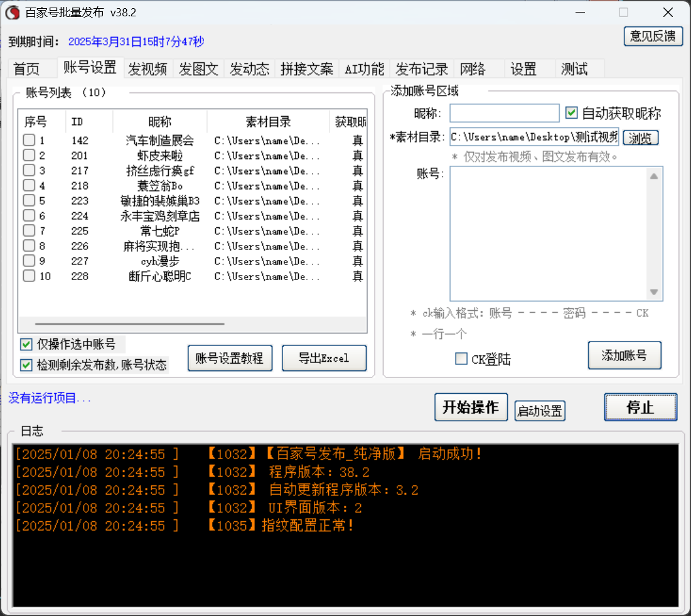Click log line 指纹配置正常!
This screenshot has width=691, height=616.
tap(308, 526)
